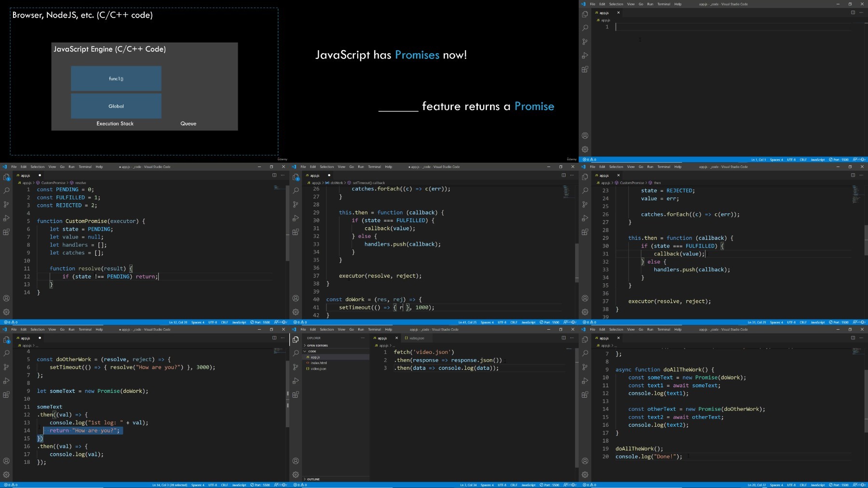Screen dimensions: 868x488
Task: Toggle Live Server 'Port: 5500' in empty editor window
Action: [x=839, y=159]
